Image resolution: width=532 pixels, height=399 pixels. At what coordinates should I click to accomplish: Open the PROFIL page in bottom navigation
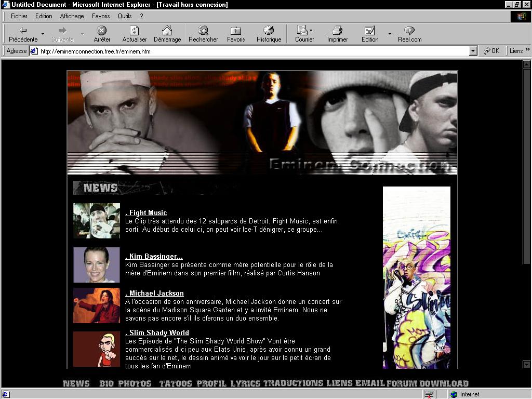[211, 383]
